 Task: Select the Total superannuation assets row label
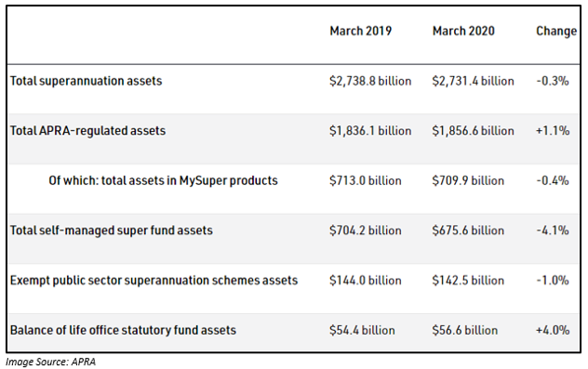coord(86,81)
